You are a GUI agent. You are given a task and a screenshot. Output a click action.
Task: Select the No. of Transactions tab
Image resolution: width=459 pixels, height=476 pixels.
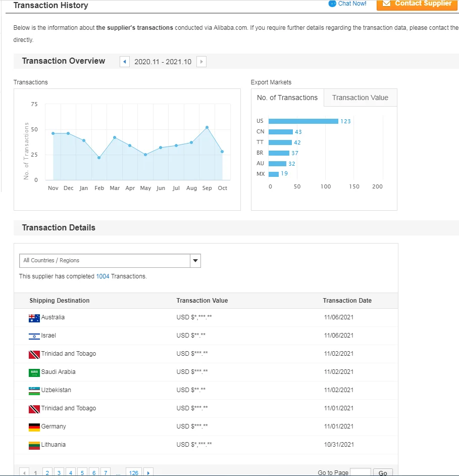pyautogui.click(x=287, y=98)
